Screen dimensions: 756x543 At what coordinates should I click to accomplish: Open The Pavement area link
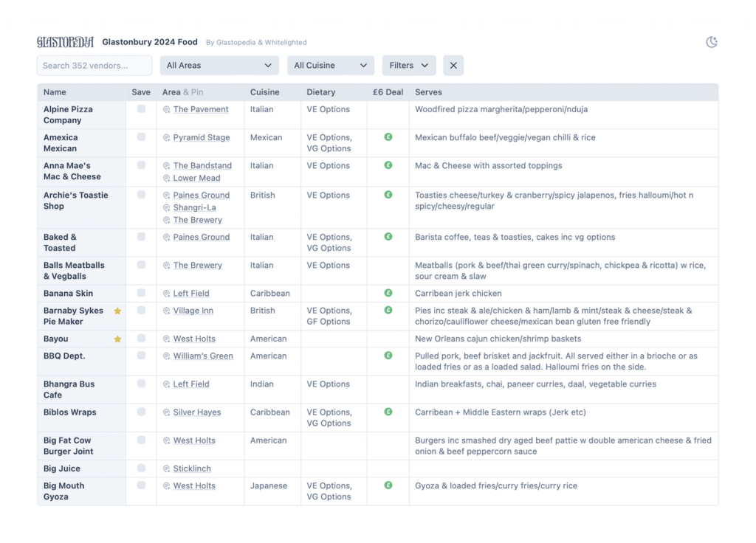click(x=201, y=109)
